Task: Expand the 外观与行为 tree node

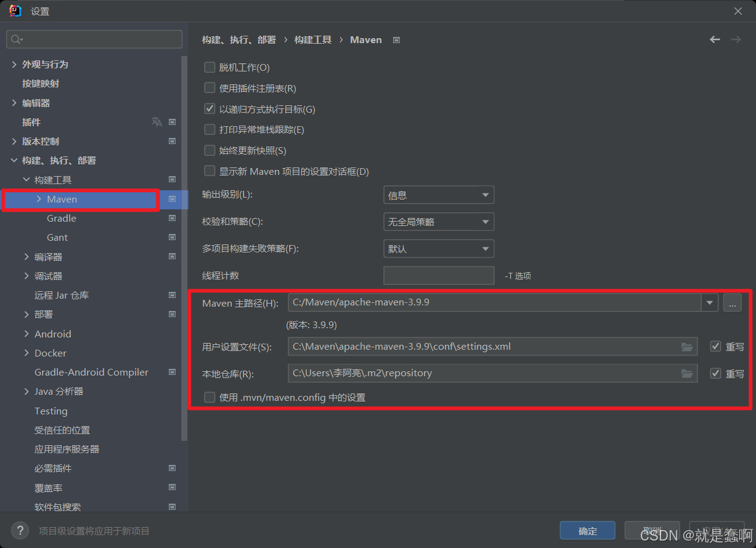Action: (x=14, y=64)
